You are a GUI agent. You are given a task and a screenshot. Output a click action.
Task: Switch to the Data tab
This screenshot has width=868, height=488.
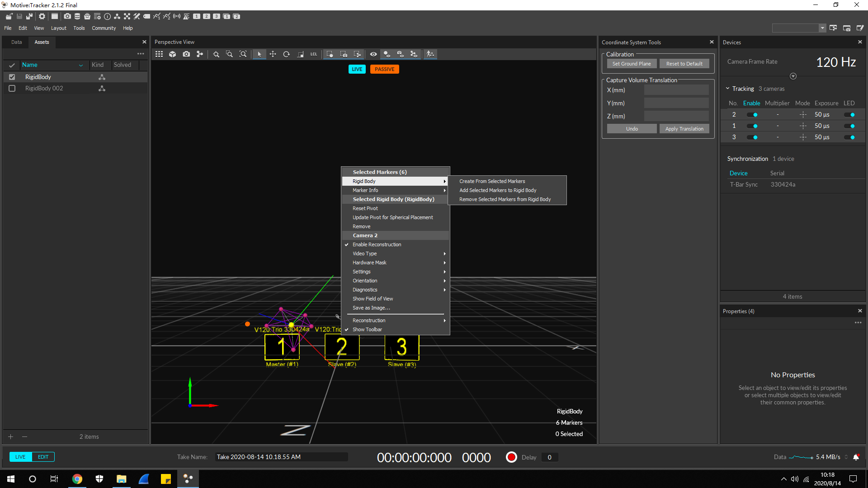pos(17,42)
